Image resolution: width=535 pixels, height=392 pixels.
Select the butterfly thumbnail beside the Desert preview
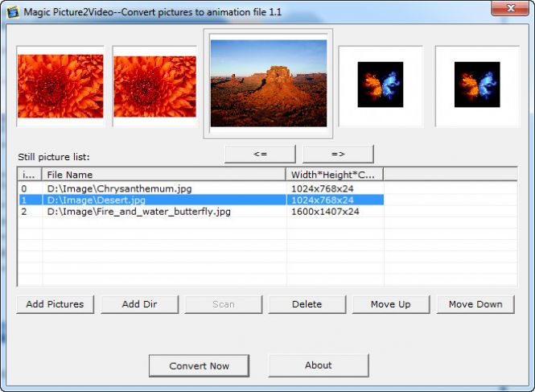(380, 85)
